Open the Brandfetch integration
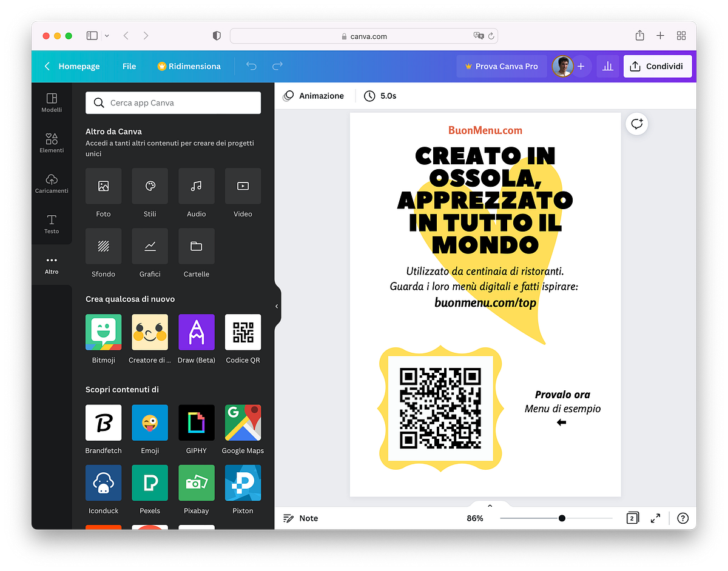Screen dimensions: 728x571 coord(103,422)
